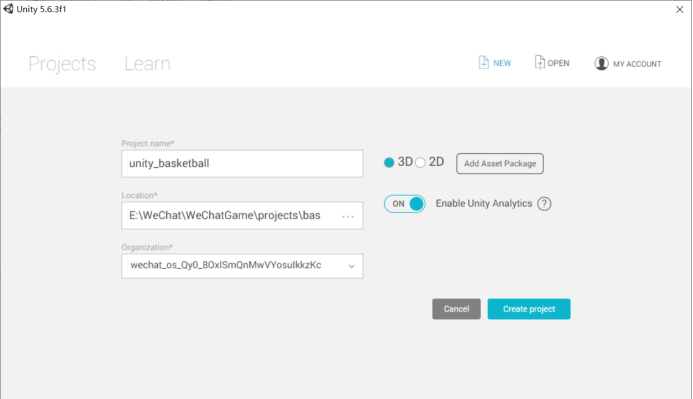Select the 3D radio button
The image size is (693, 399).
[389, 163]
